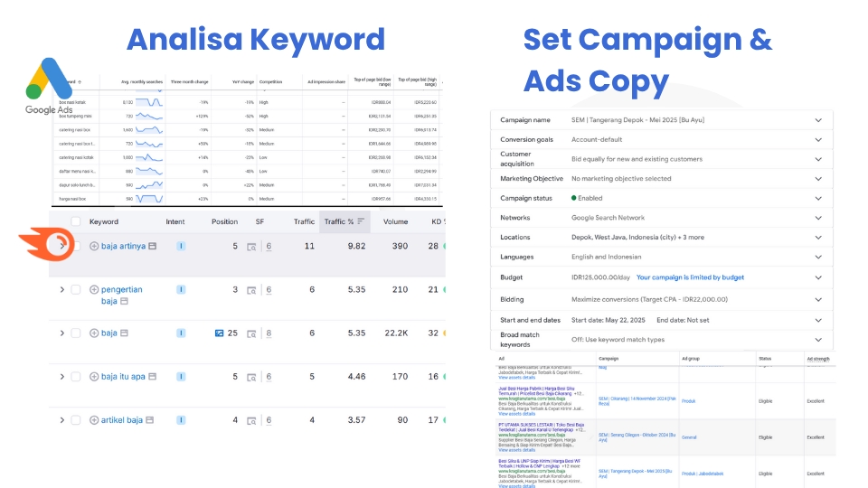Viewport: 868px width, 488px height.
Task: Expand the Customer acquisition setting
Action: tap(818, 159)
